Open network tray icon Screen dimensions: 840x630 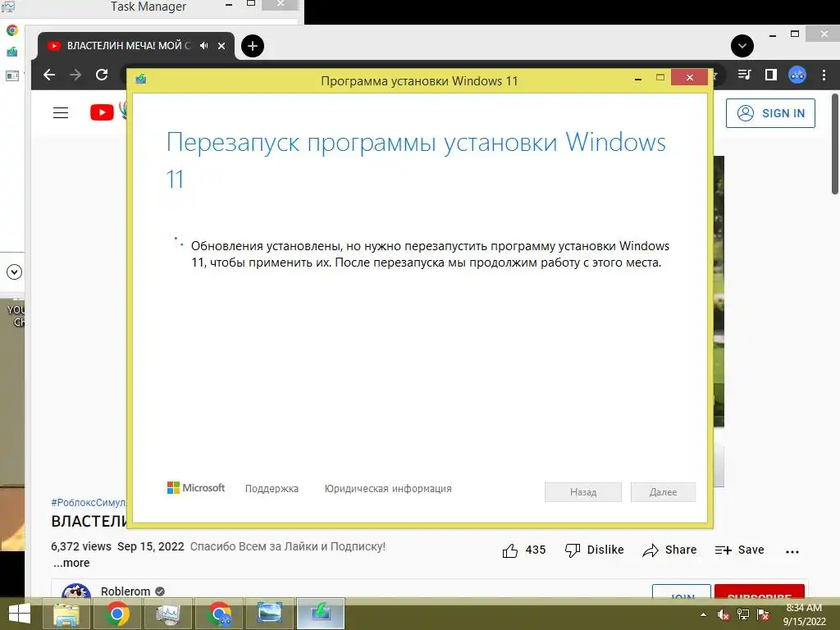[x=743, y=614]
